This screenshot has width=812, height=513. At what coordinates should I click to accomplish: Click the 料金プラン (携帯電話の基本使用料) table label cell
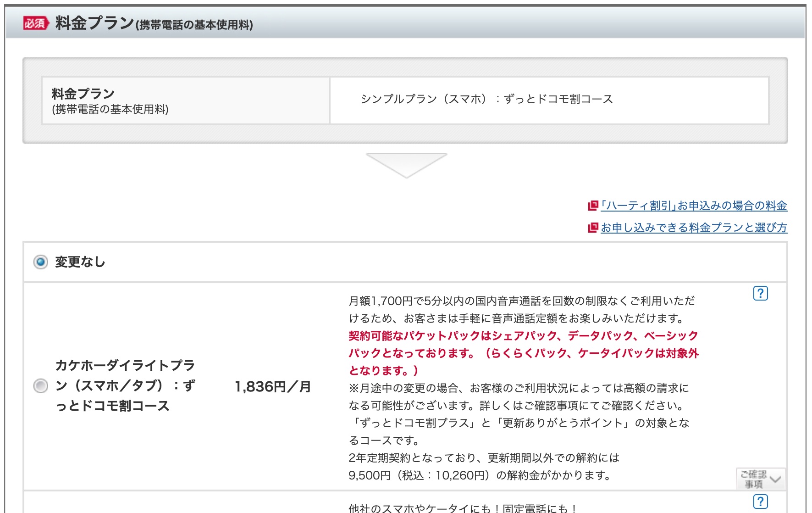185,100
